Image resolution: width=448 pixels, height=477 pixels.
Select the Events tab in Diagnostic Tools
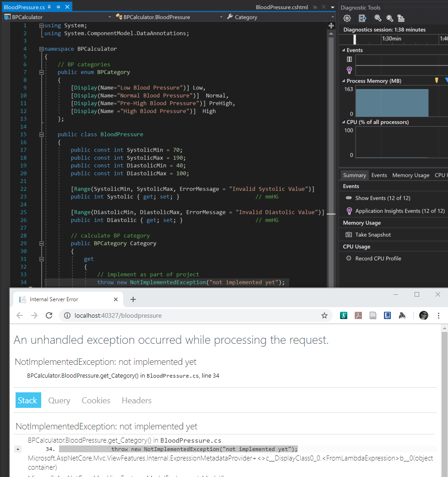click(x=379, y=175)
